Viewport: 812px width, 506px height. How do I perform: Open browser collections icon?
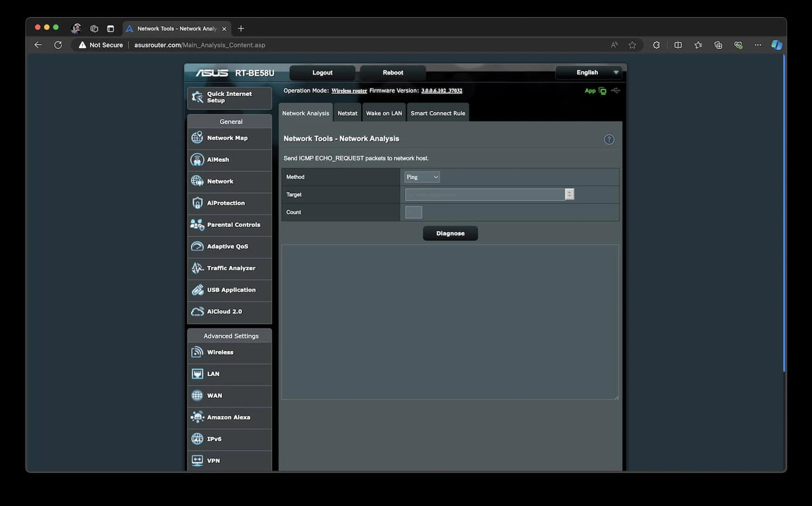click(x=718, y=45)
